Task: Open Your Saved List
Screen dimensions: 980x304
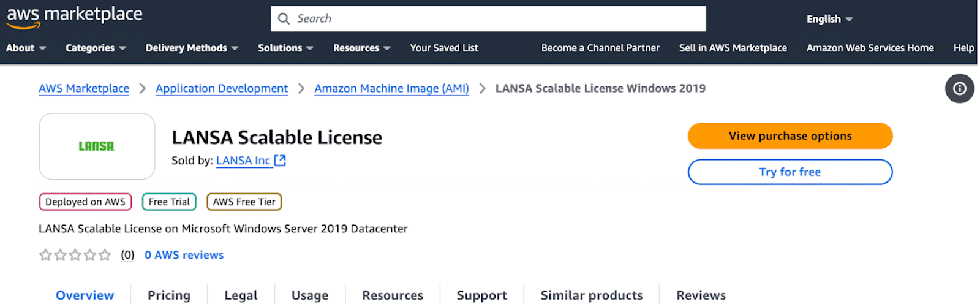Action: pyautogui.click(x=444, y=48)
